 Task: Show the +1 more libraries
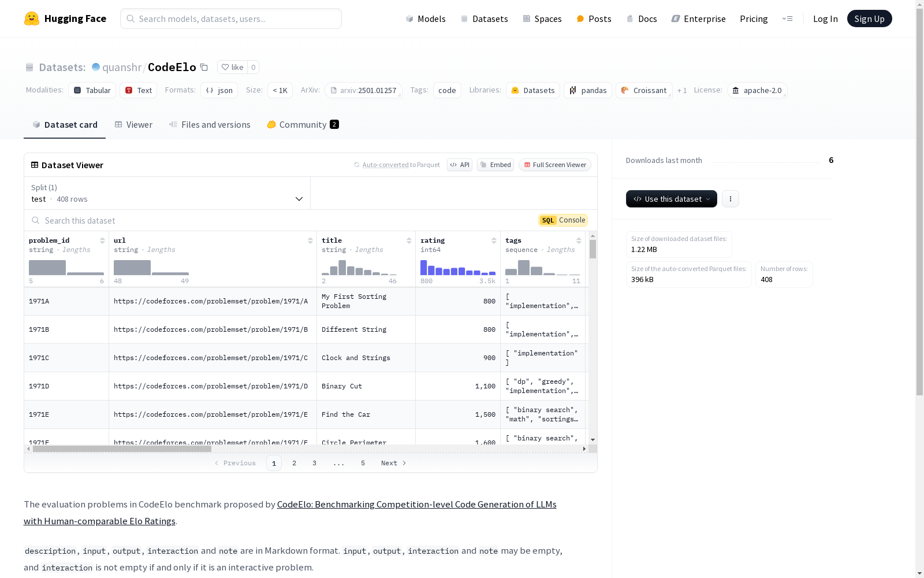pyautogui.click(x=682, y=90)
